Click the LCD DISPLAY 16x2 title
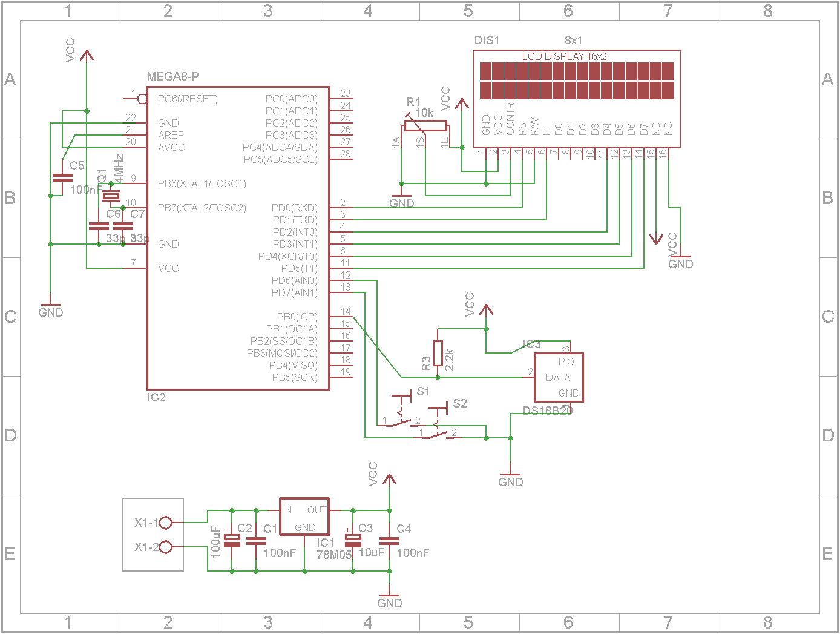Viewport: 840px width, 634px height. [565, 56]
